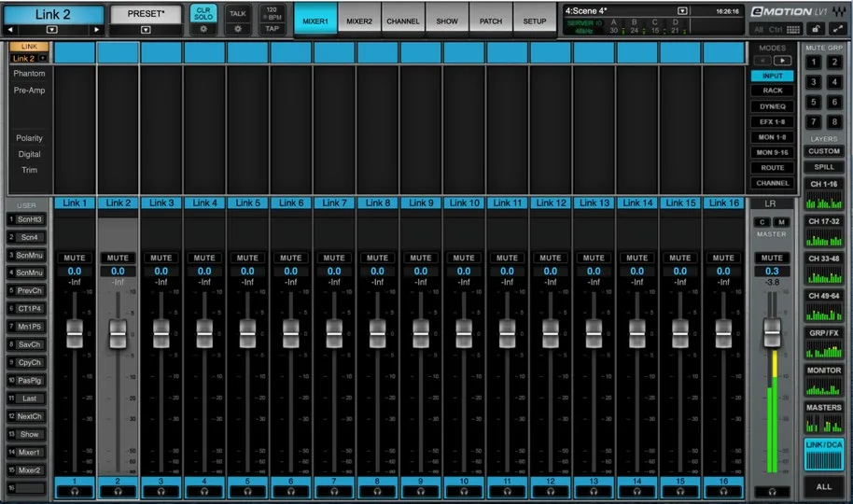Expand the Link 2 assignment dropdown under LINK
Screen dimensions: 853x504
[42, 58]
